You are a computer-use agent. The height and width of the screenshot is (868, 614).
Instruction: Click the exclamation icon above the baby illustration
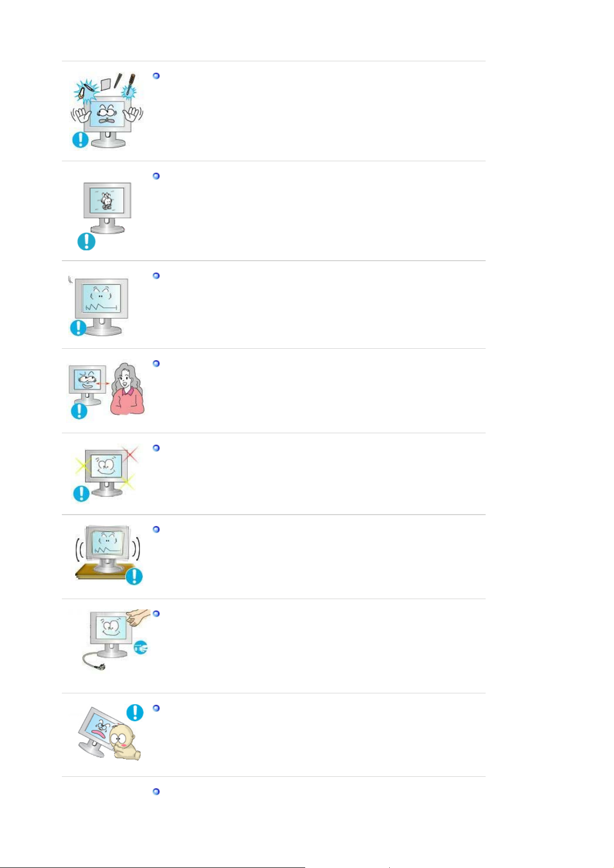[135, 712]
